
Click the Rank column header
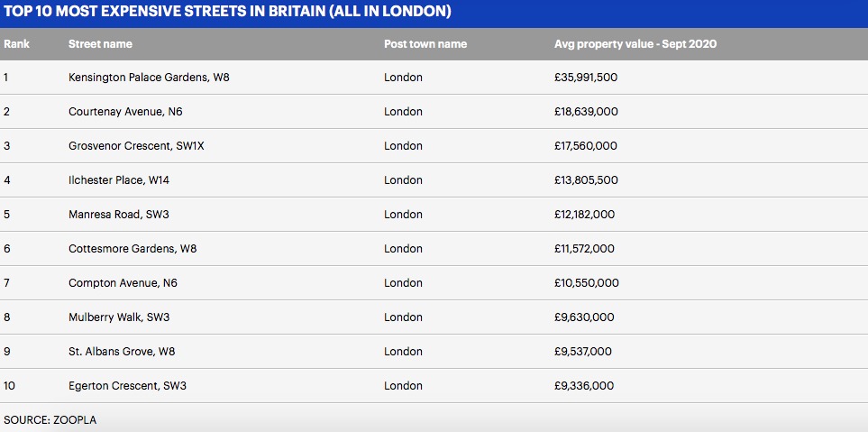coord(17,44)
